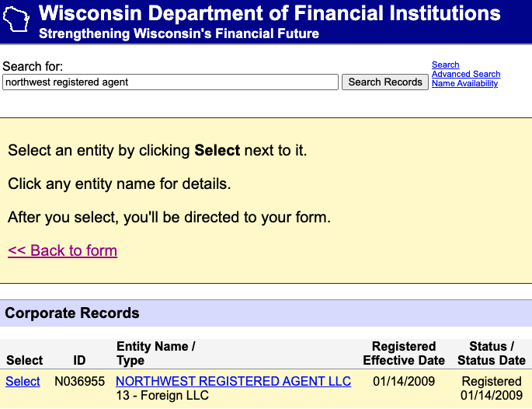Click the Search for label
Screen dimensions: 532x409
click(x=33, y=67)
